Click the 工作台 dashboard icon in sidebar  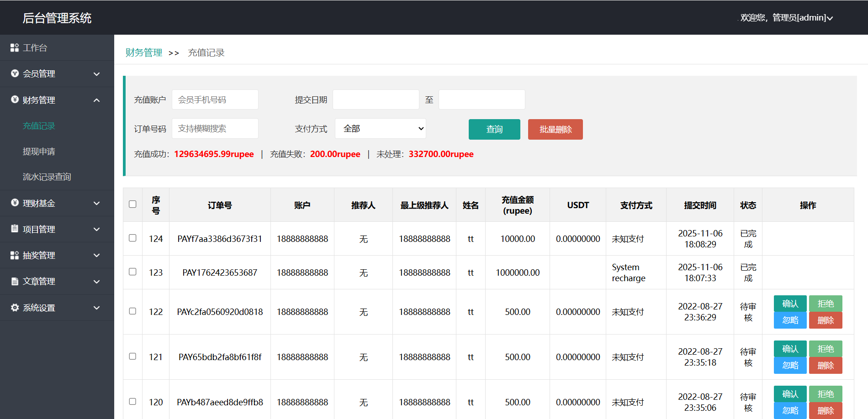15,47
